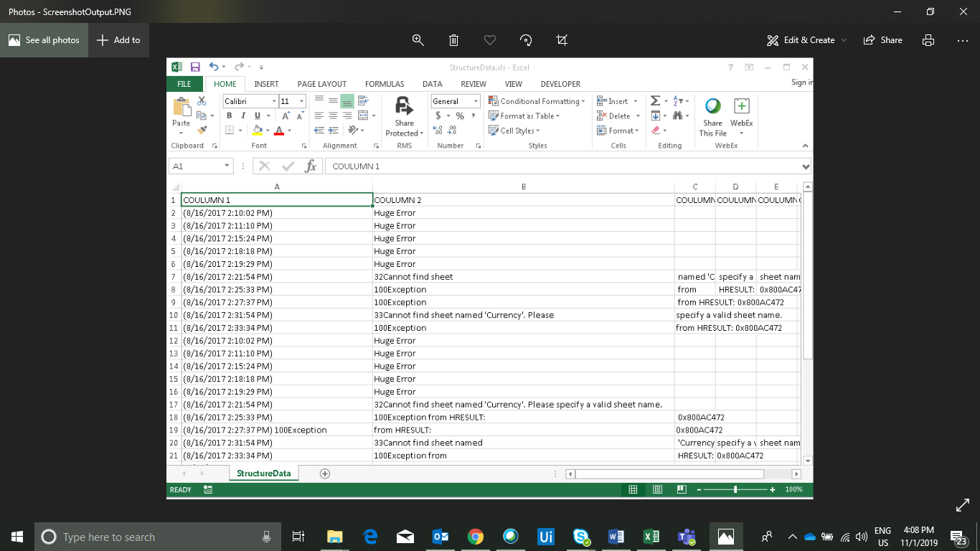This screenshot has width=980, height=551.
Task: Click the zoom magnifier icon in Photos
Action: point(418,40)
